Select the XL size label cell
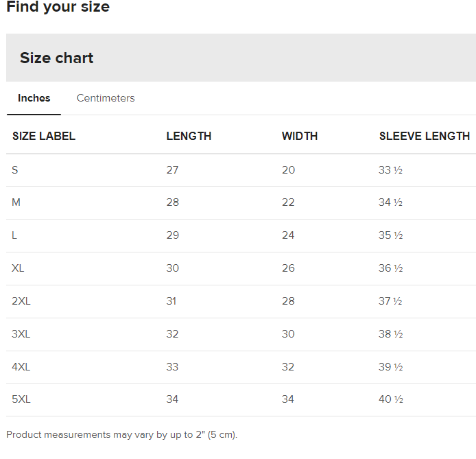Screen dimensions: 476x459 (x=18, y=268)
